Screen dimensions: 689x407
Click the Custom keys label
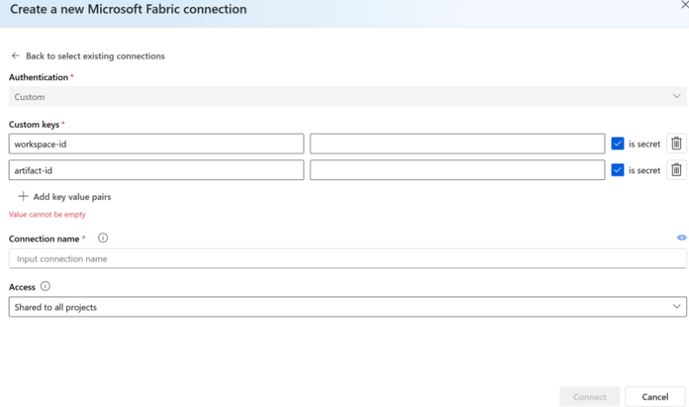(34, 124)
